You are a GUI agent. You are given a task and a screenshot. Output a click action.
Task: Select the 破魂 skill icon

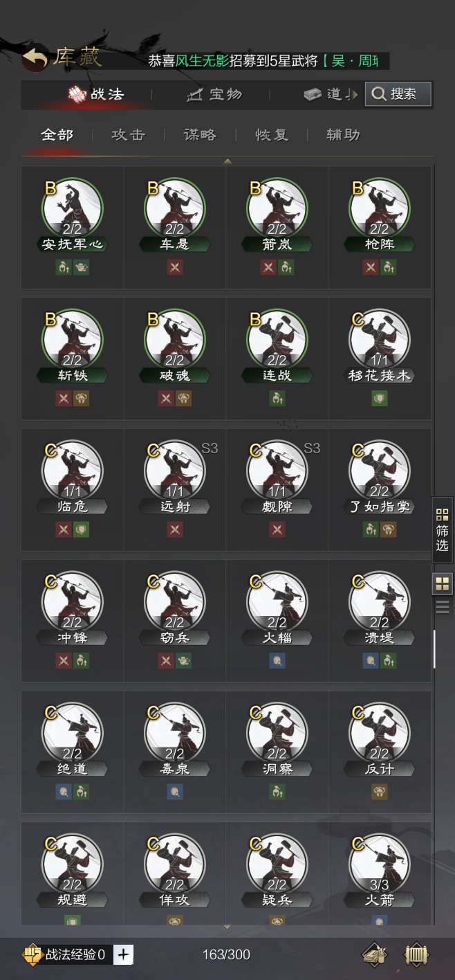point(175,339)
